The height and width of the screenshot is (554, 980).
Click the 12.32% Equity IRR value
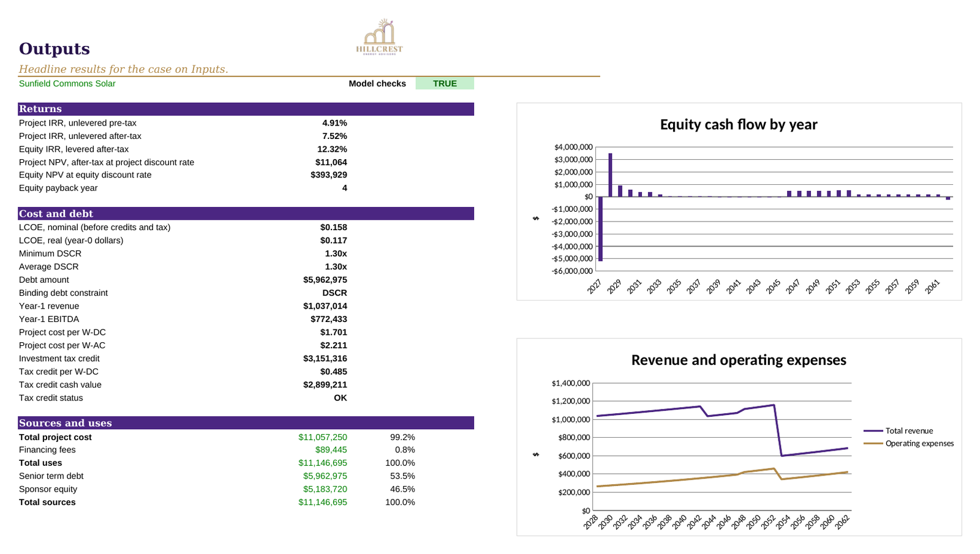(332, 149)
